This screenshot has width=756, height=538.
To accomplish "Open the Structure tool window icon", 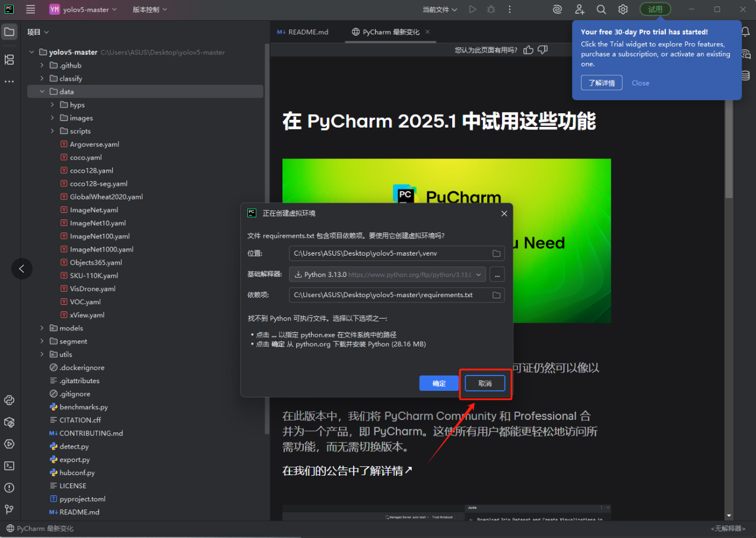I will point(9,59).
